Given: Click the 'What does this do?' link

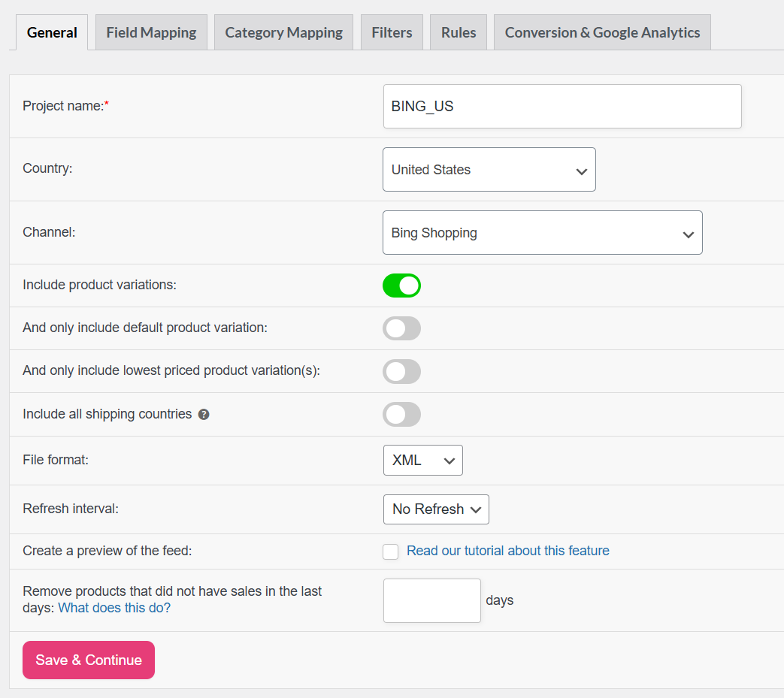Looking at the screenshot, I should point(114,608).
